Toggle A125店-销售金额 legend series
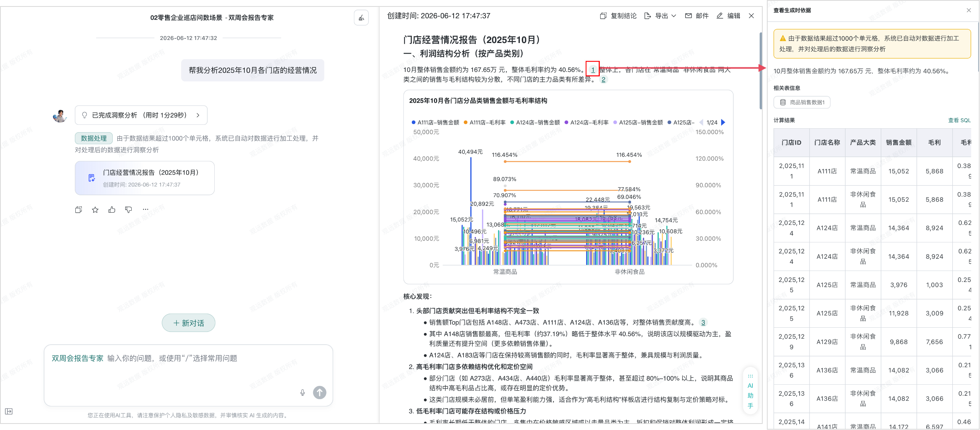This screenshot has width=980, height=430. click(x=638, y=123)
